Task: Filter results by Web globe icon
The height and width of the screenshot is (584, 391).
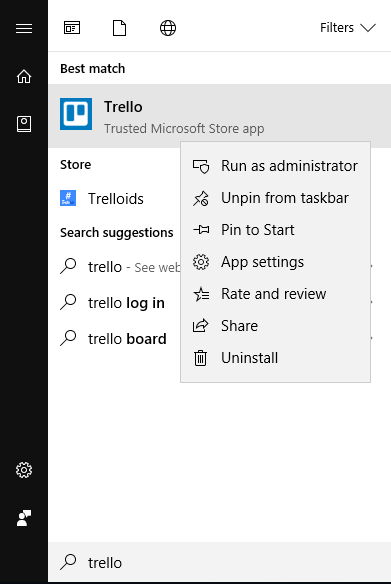Action: (x=168, y=28)
